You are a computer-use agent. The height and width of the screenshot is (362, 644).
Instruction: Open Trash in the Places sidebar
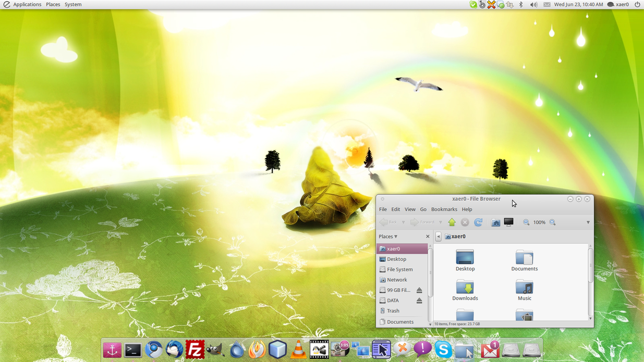[402, 311]
